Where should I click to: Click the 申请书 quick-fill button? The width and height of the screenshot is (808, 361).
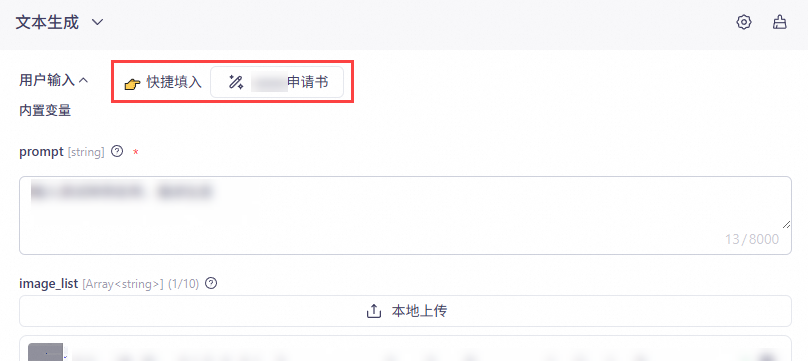click(x=277, y=82)
